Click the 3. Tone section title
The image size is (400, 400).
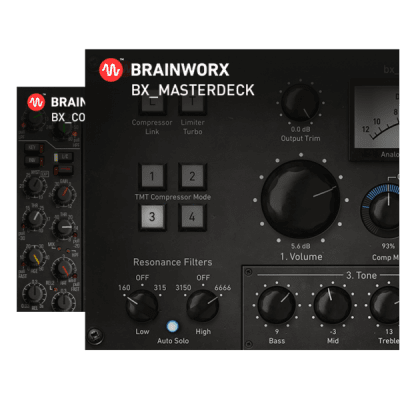361,276
